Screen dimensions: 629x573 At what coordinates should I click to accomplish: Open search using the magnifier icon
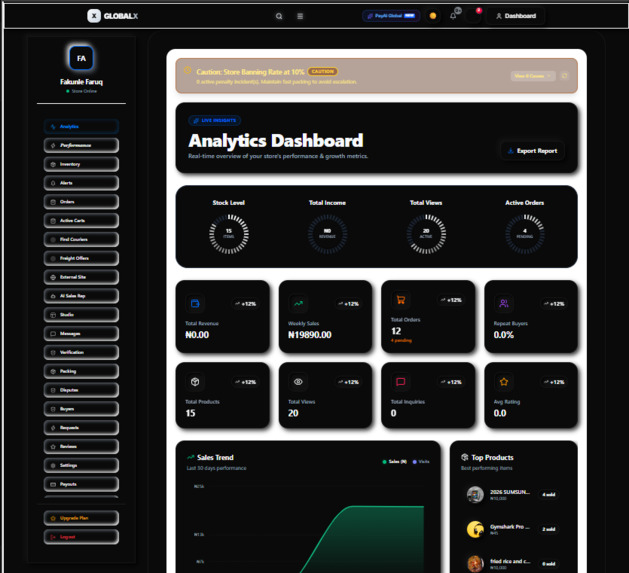point(279,16)
